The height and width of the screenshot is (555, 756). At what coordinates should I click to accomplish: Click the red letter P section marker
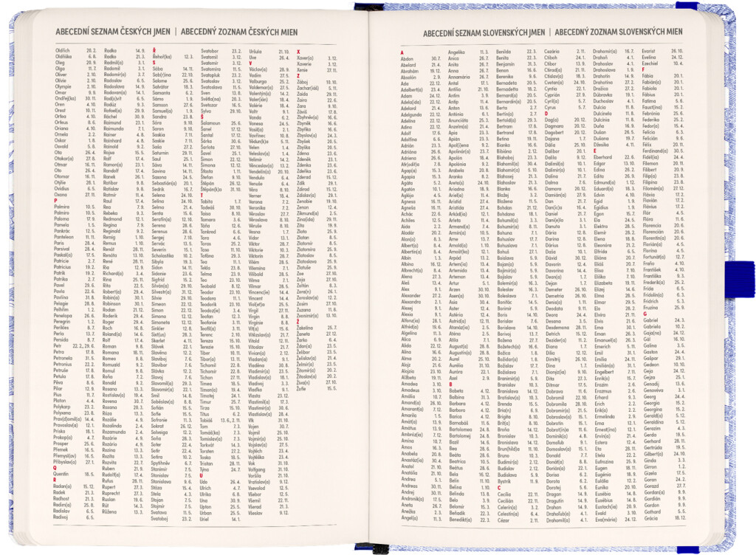click(56, 201)
